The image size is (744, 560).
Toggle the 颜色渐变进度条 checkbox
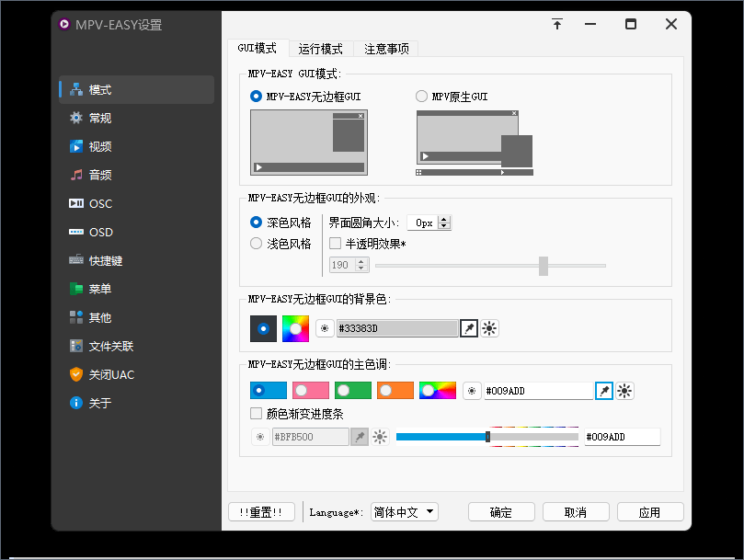(x=257, y=414)
